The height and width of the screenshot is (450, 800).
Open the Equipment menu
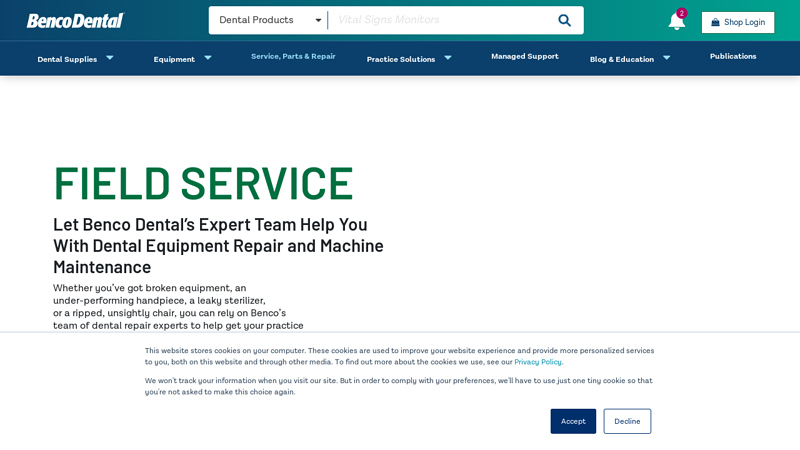click(x=174, y=59)
